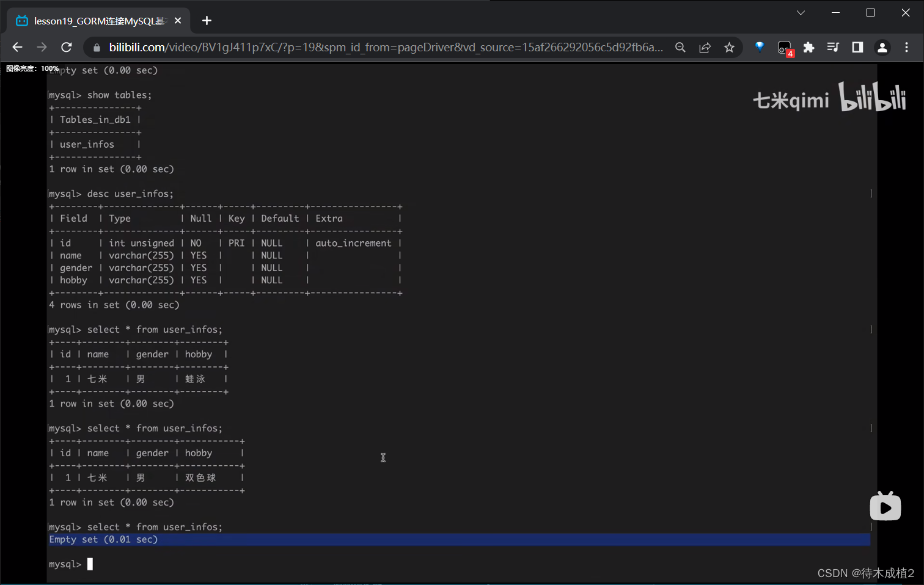Click the '蛙泳' hobby value

[195, 379]
